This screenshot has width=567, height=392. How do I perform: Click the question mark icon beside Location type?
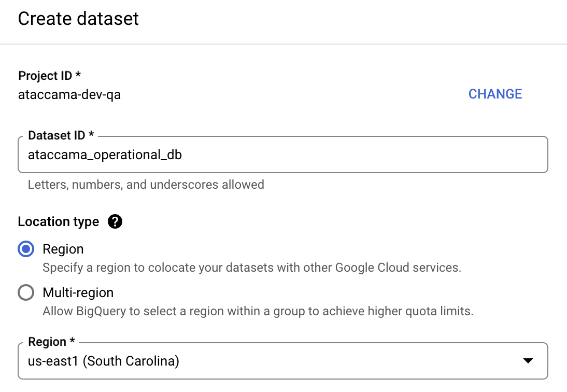click(x=115, y=221)
